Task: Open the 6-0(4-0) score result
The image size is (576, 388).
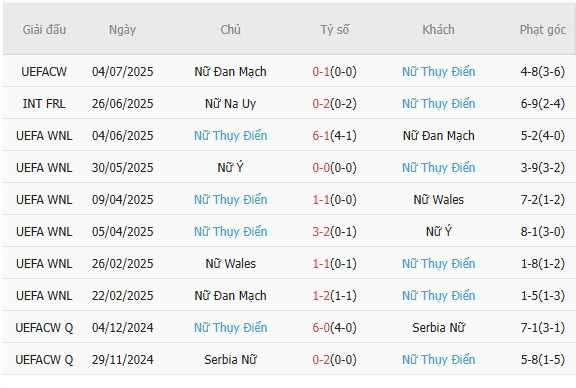Action: coord(334,327)
